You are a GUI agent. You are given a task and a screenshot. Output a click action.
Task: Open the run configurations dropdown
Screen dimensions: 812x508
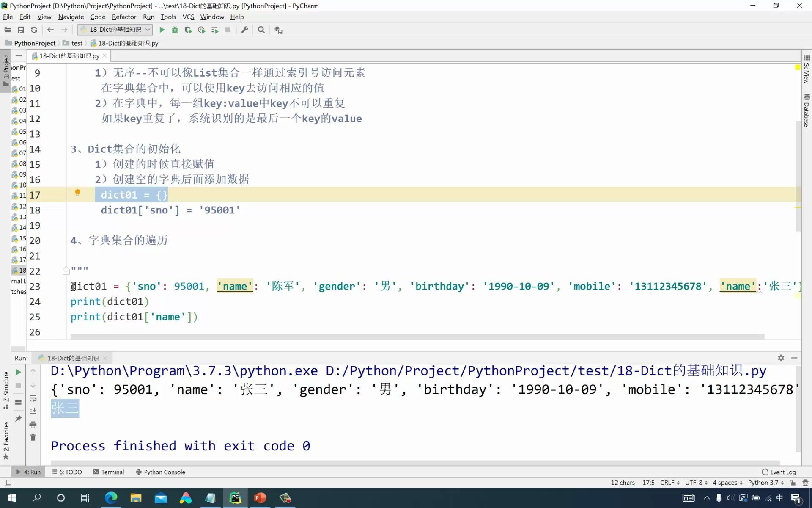(114, 30)
